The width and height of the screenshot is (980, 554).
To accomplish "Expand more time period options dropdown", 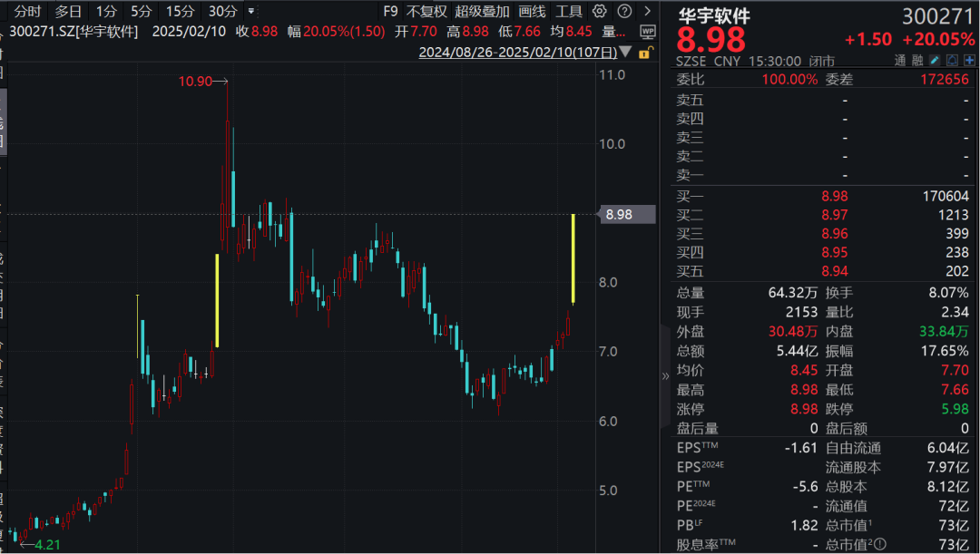I will (251, 12).
